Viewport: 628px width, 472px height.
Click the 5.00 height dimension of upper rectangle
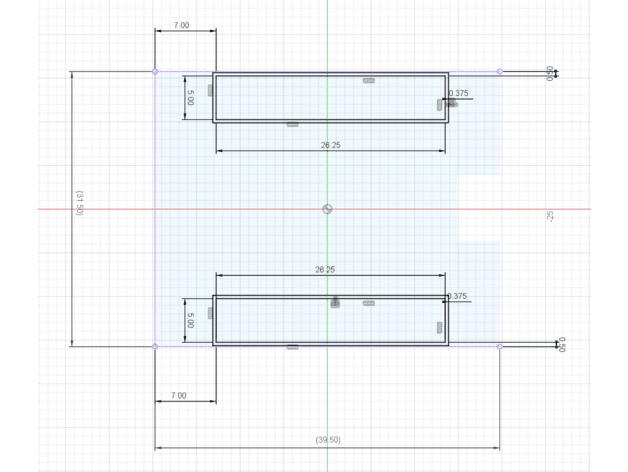pyautogui.click(x=191, y=98)
